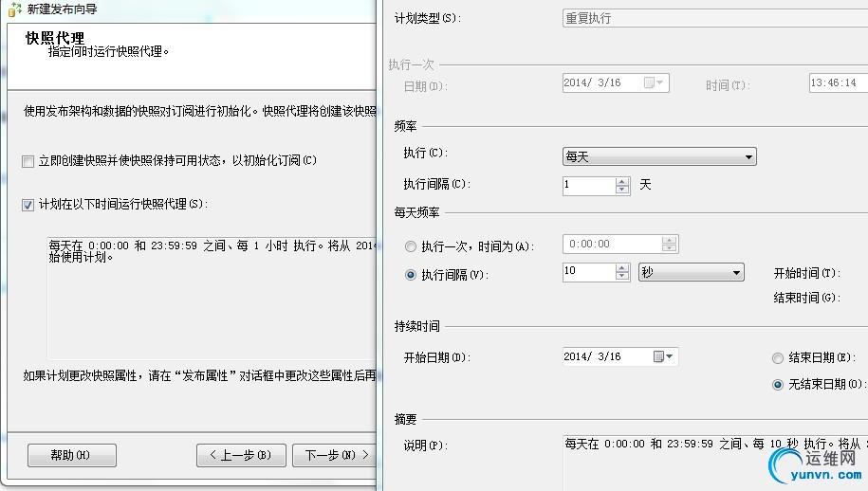The height and width of the screenshot is (491, 868).
Task: Click the New Publication Wizard title icon
Action: (x=15, y=9)
